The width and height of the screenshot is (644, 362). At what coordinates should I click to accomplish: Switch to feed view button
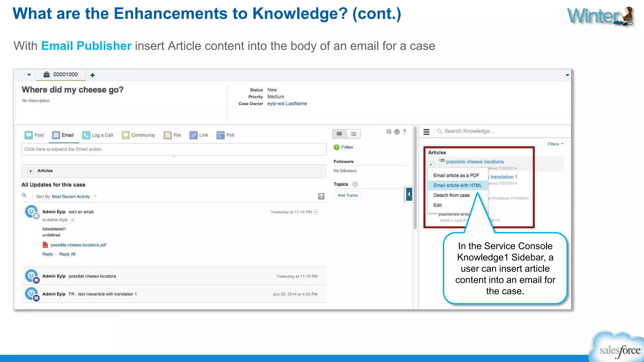click(x=339, y=134)
